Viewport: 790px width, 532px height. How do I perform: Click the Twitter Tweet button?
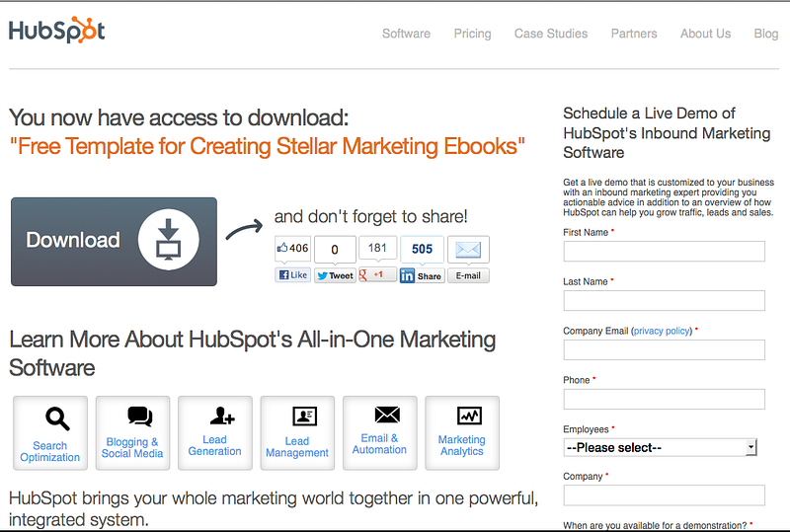tap(335, 275)
